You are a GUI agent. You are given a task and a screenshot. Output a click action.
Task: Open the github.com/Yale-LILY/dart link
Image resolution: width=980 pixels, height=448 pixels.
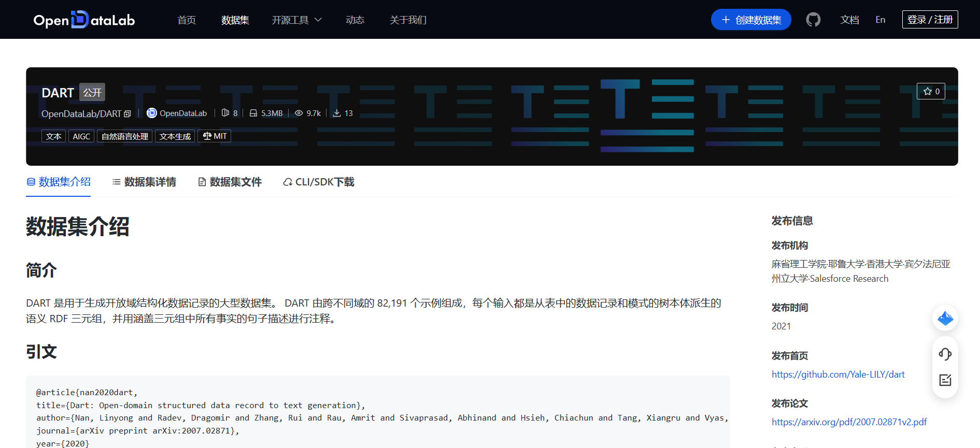838,374
